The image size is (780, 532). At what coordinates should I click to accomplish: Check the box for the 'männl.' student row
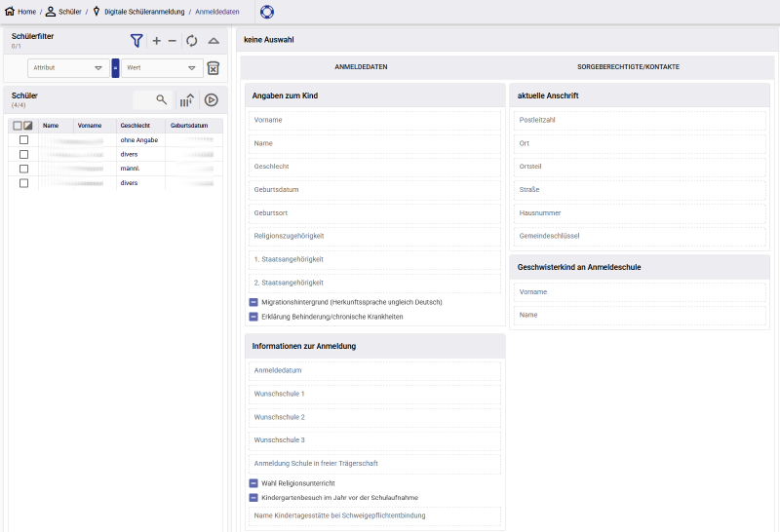pos(23,169)
